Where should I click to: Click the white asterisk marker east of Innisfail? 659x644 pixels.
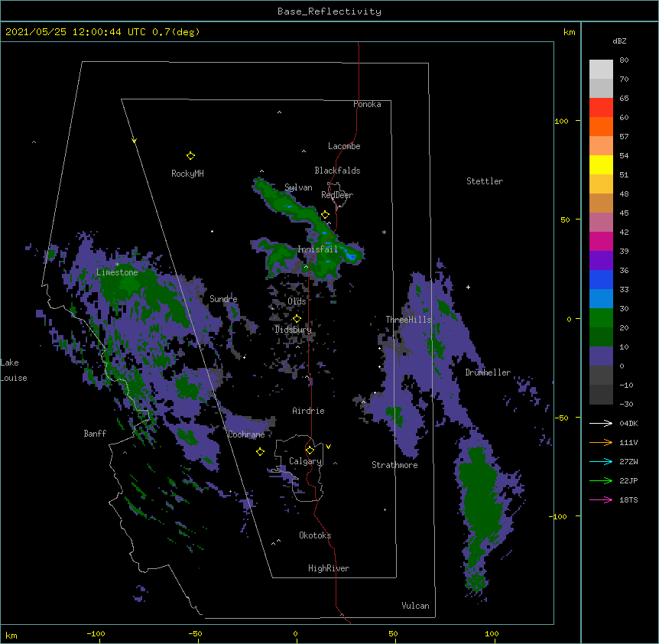pyautogui.click(x=384, y=232)
